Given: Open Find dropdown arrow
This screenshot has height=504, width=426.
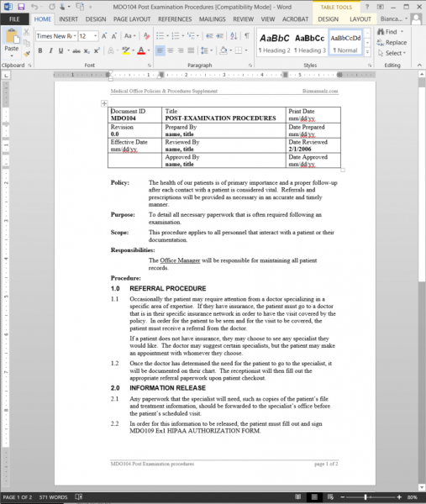Looking at the screenshot, I should [402, 32].
